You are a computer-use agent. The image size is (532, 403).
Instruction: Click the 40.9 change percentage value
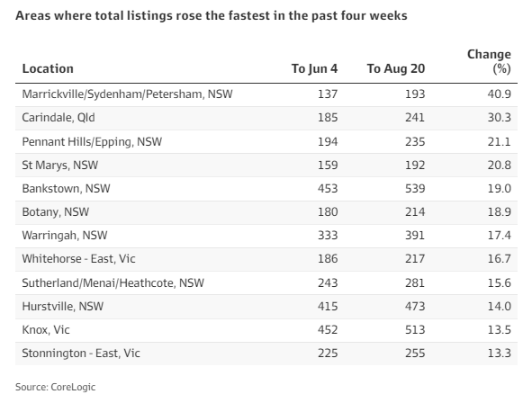click(499, 94)
